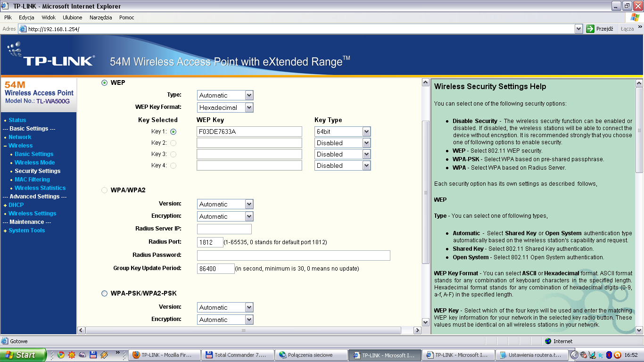Open Ustawienia routera text file in taskbar
Screen dimensions: 644x362
click(531, 355)
